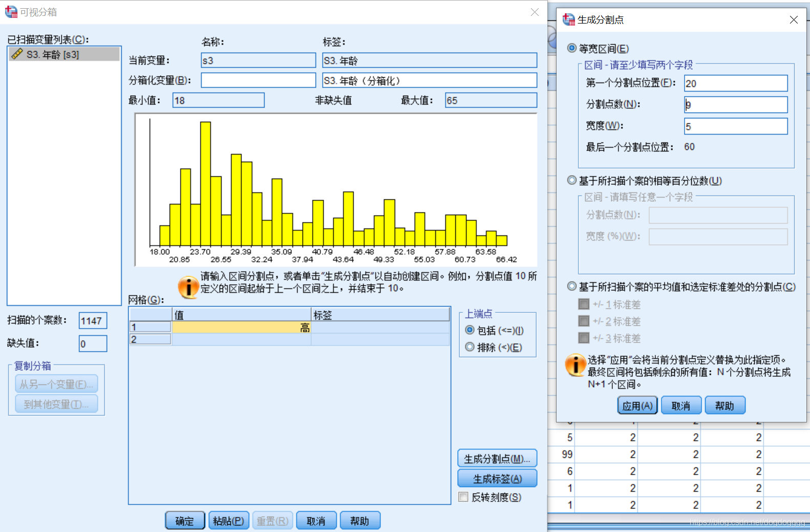Click disabled 宽度 (%) field
This screenshot has height=532, width=810.
pyautogui.click(x=718, y=237)
